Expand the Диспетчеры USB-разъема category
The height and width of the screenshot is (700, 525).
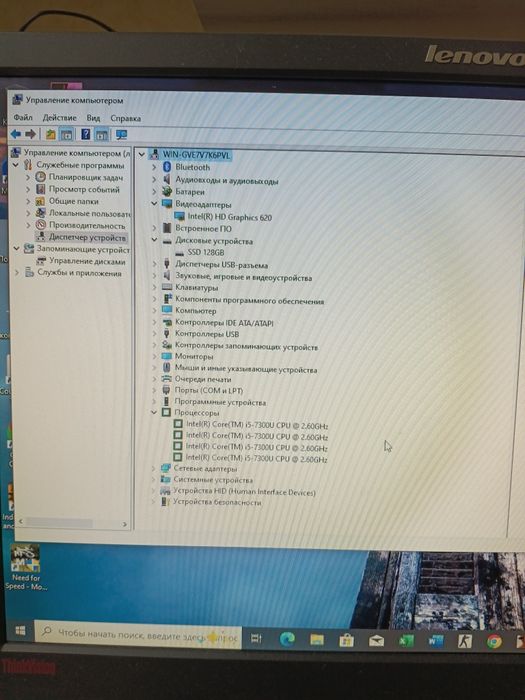coord(154,264)
